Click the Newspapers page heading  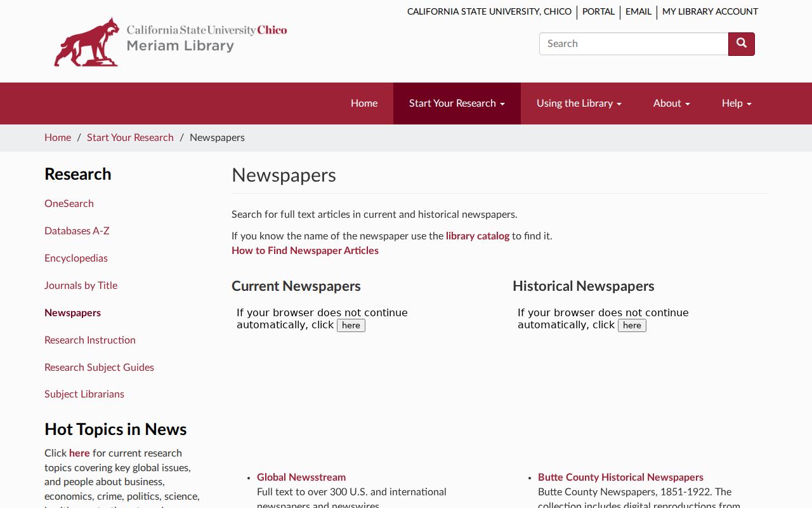pyautogui.click(x=284, y=175)
